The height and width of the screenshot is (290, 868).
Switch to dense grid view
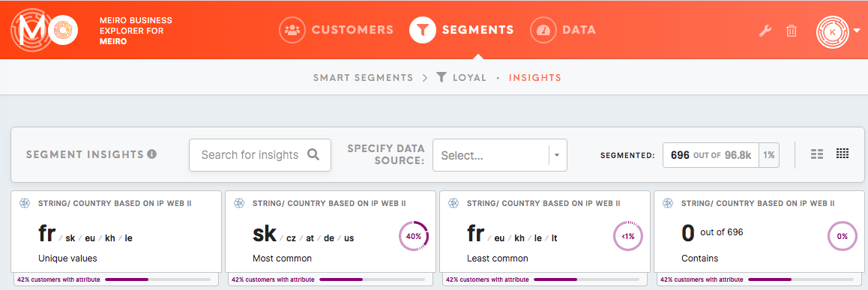843,154
